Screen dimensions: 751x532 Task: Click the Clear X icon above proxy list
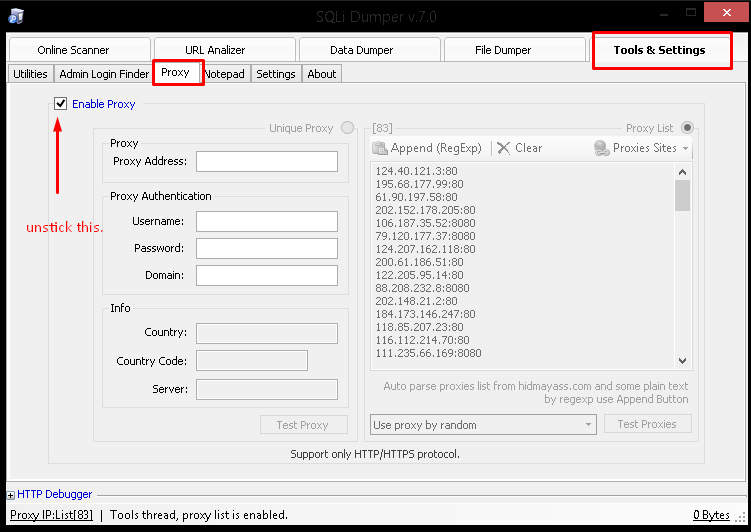(504, 148)
